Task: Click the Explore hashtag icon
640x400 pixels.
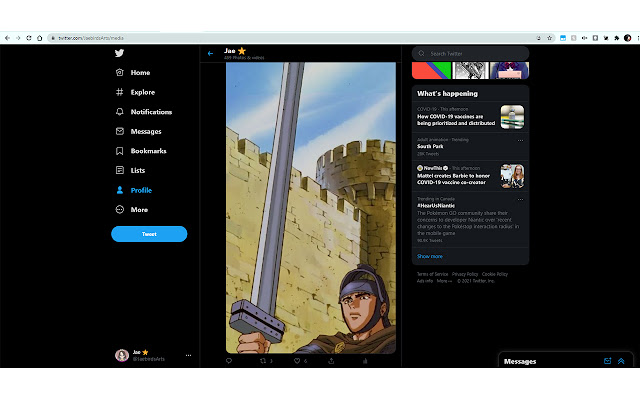Action: pyautogui.click(x=120, y=92)
